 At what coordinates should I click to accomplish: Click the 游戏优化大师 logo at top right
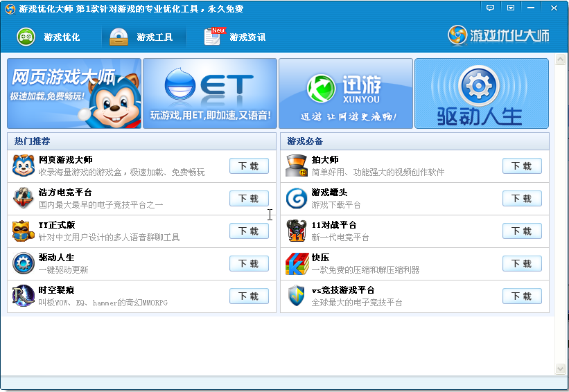point(498,35)
